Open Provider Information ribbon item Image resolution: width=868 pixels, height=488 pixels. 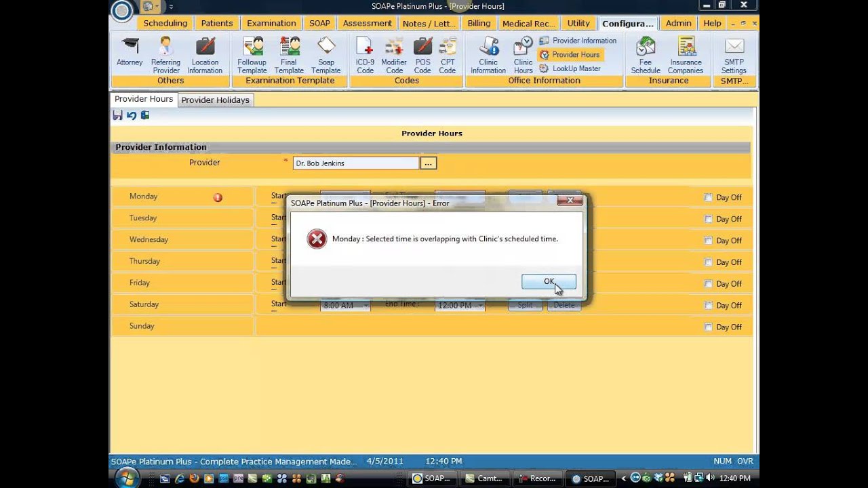tap(578, 41)
